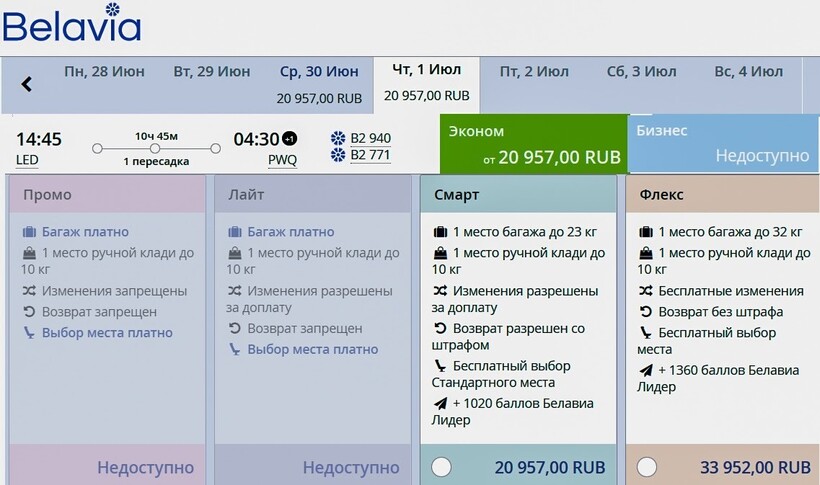
Task: Click the PWQ arrival airport code
Action: (x=282, y=160)
